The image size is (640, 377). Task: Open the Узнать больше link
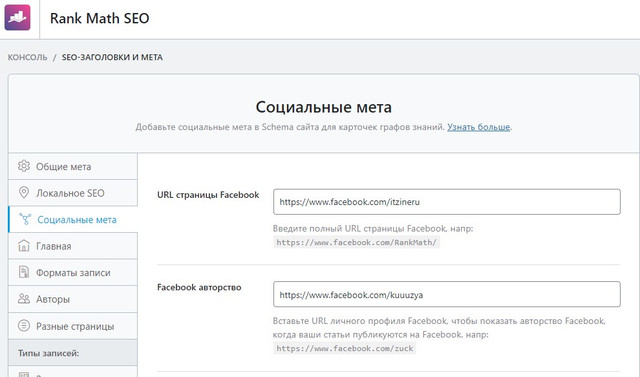tap(478, 127)
